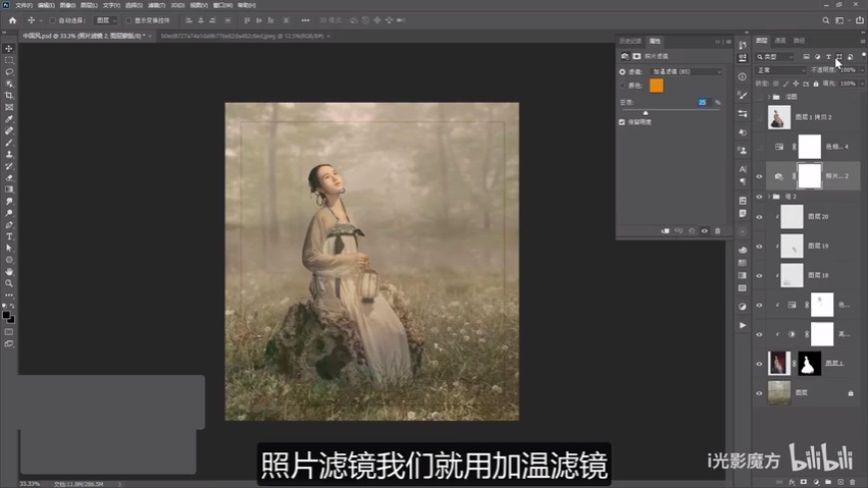Image resolution: width=868 pixels, height=488 pixels.
Task: Click the Home icon in options bar
Action: point(12,21)
